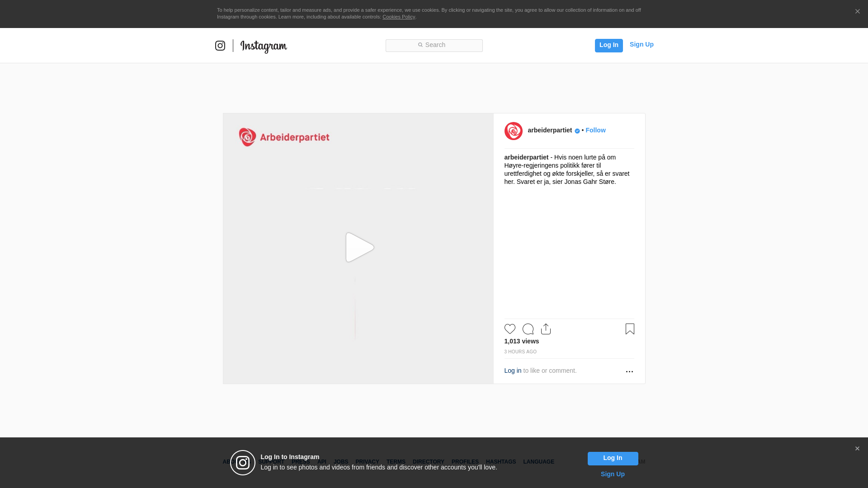Save the post with bookmark icon
This screenshot has width=868, height=488.
[630, 329]
